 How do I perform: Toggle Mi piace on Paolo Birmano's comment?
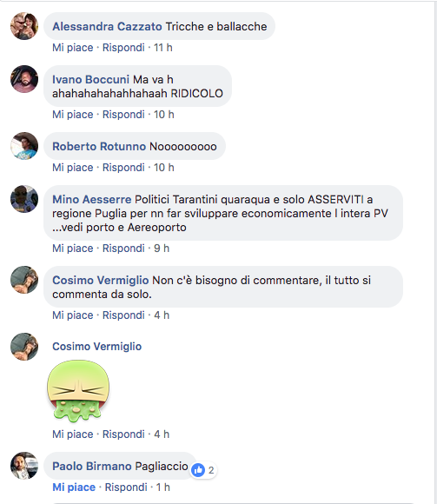click(x=74, y=487)
